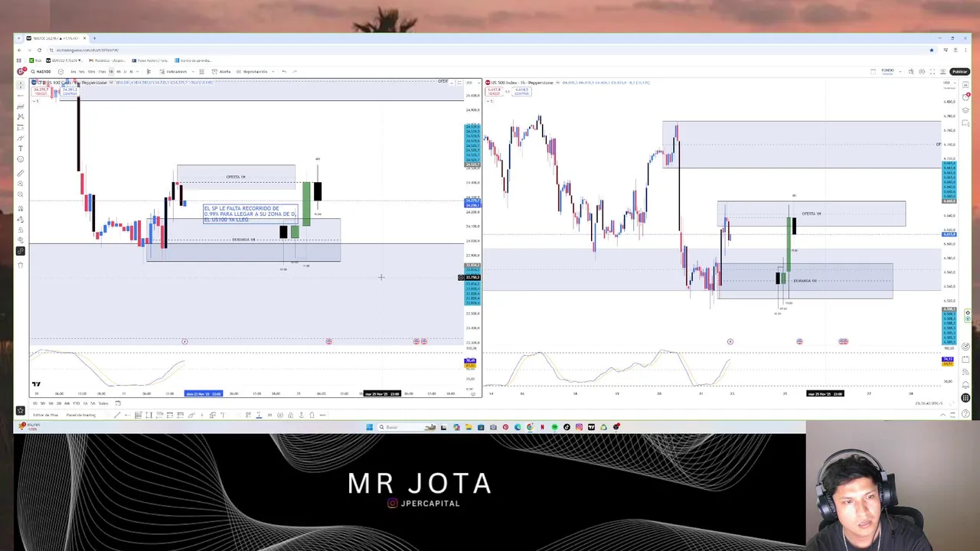Select the 1h timeframe

tap(111, 72)
